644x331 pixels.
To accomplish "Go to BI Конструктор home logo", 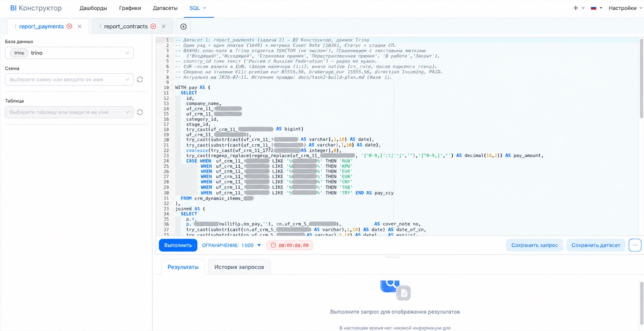I will [36, 8].
